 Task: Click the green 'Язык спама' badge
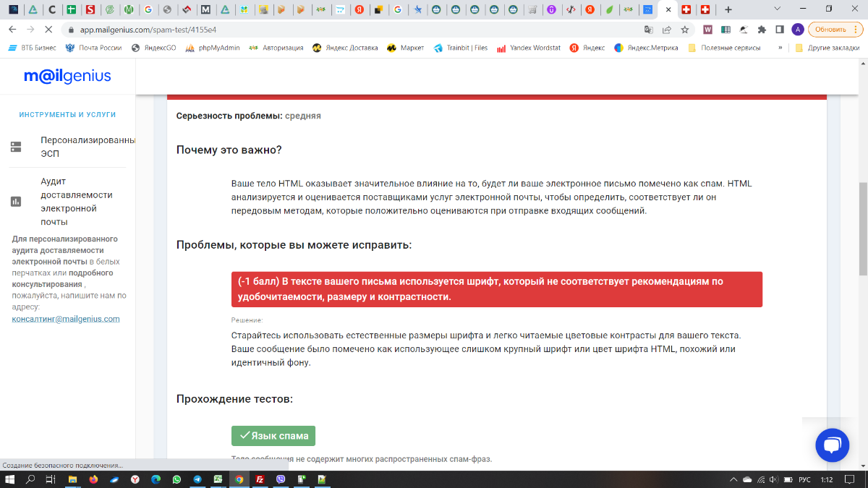pos(273,436)
